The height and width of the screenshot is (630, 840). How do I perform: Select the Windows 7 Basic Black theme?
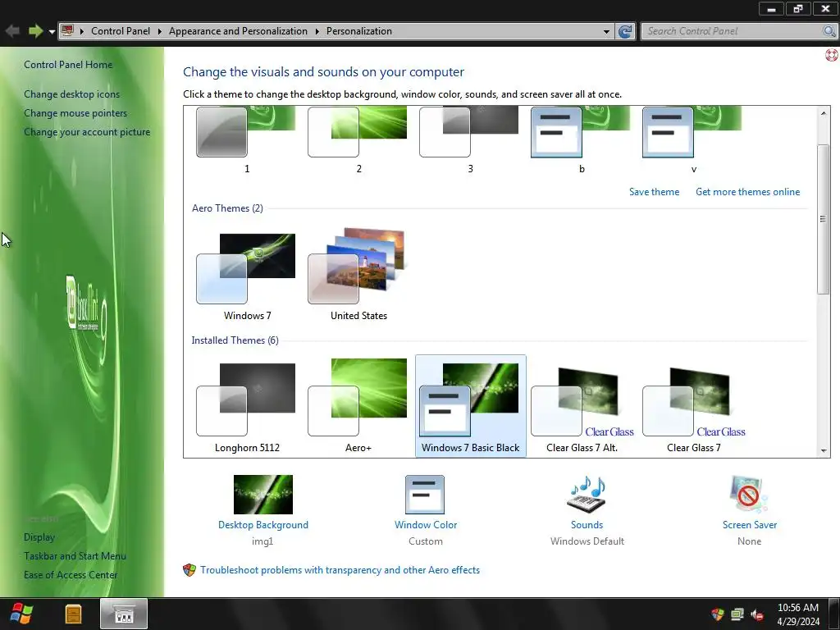(x=470, y=405)
